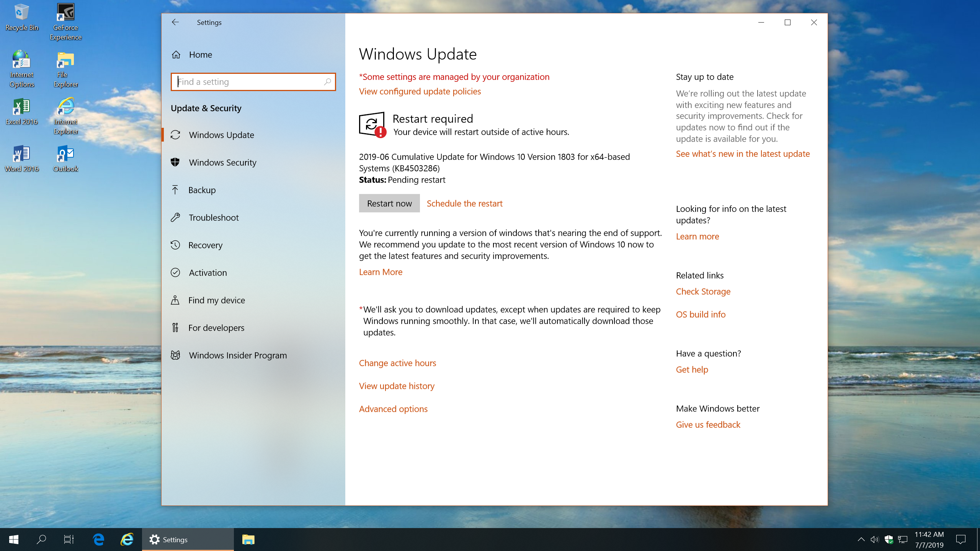The image size is (980, 551).
Task: Open volume control in system tray
Action: (875, 540)
